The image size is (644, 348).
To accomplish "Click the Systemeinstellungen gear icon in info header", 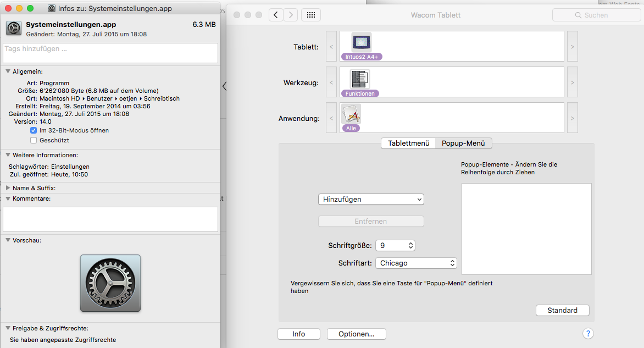I will pos(14,29).
